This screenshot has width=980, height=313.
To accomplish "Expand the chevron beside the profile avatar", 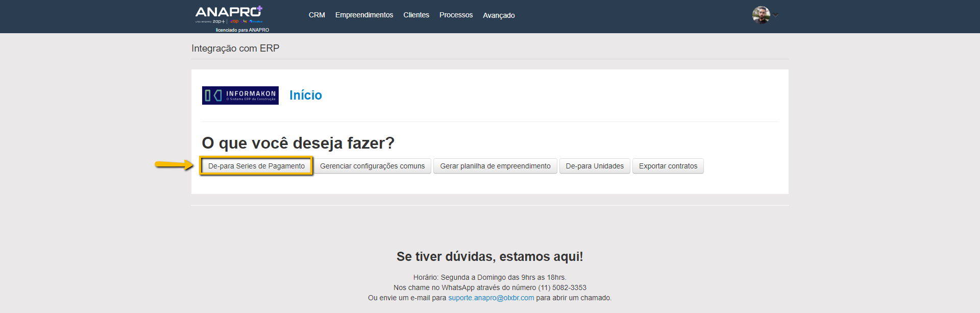I will pyautogui.click(x=776, y=15).
